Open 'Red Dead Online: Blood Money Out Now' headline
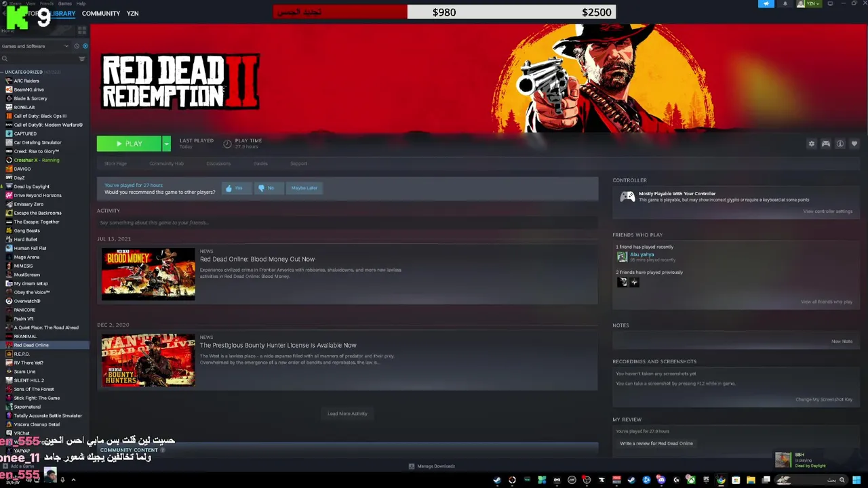 (x=257, y=259)
